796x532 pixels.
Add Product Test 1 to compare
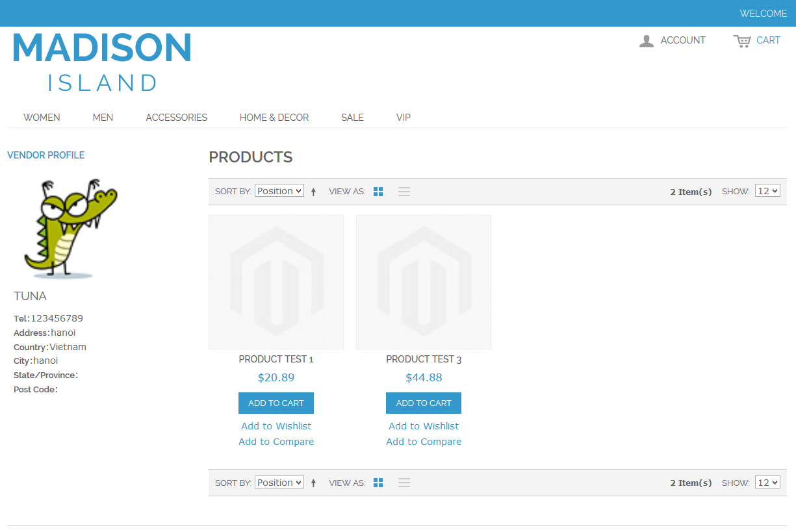(276, 442)
